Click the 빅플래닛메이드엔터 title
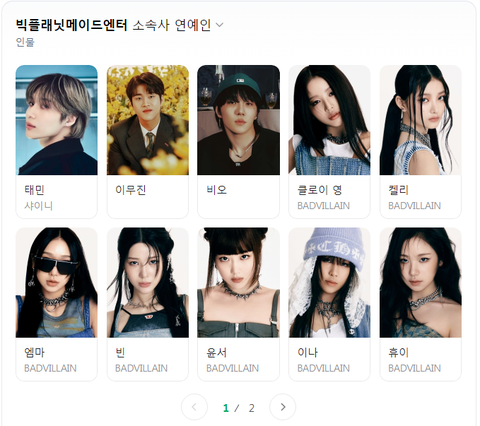 [71, 25]
